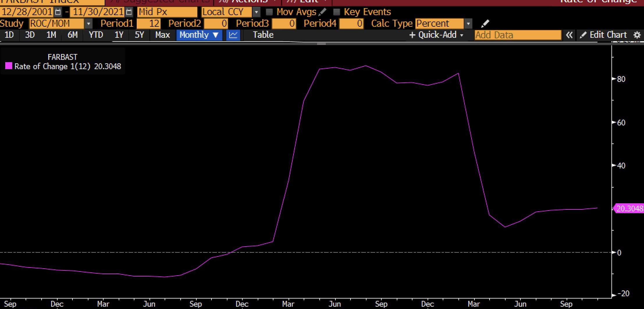The image size is (644, 309).
Task: Expand the Calc Type Percent dropdown
Action: pyautogui.click(x=468, y=24)
